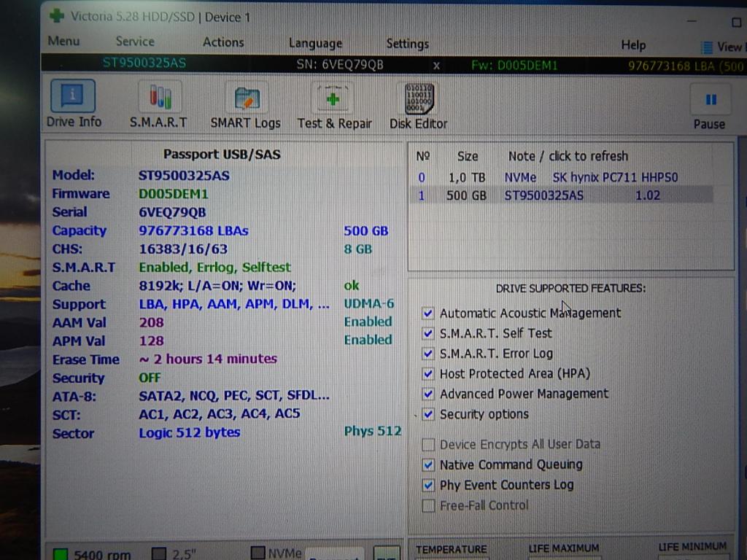This screenshot has width=747, height=560.
Task: Select the ST9500325AS 500 GB drive row
Action: 561,195
